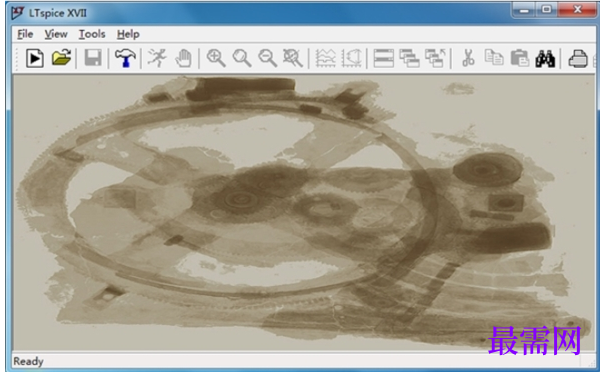Click the New Schematic toolbar icon
The width and height of the screenshot is (600, 372).
pos(35,59)
